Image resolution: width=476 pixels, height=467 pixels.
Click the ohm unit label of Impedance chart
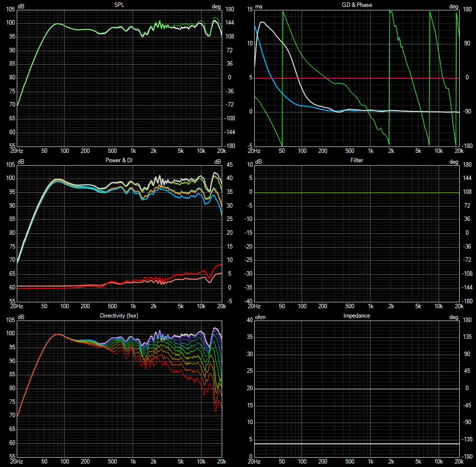click(260, 317)
